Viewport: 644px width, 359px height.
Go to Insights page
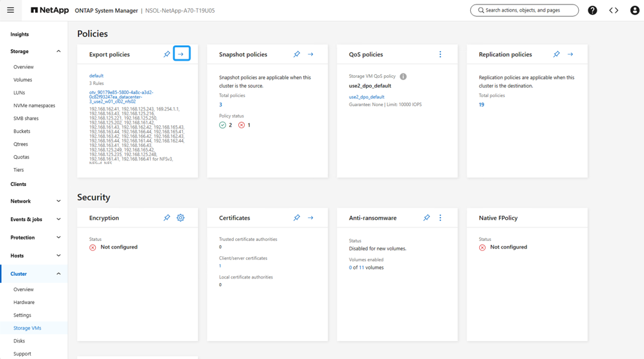click(20, 34)
